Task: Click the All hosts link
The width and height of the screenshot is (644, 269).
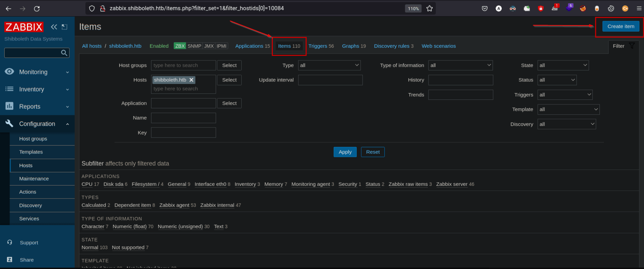Action: point(92,46)
